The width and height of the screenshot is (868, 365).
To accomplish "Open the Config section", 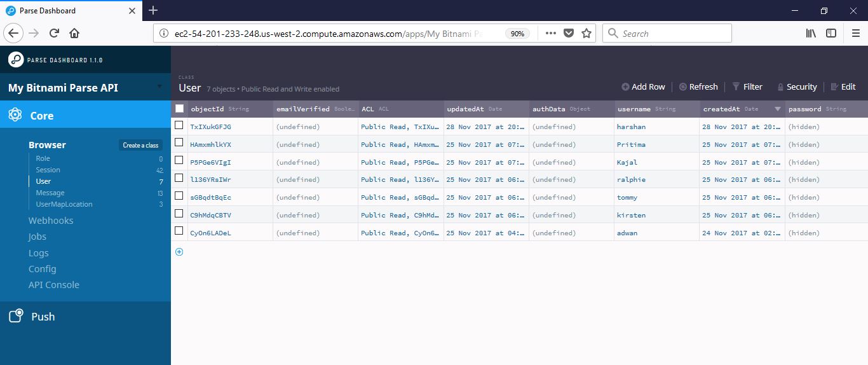I will tap(43, 269).
